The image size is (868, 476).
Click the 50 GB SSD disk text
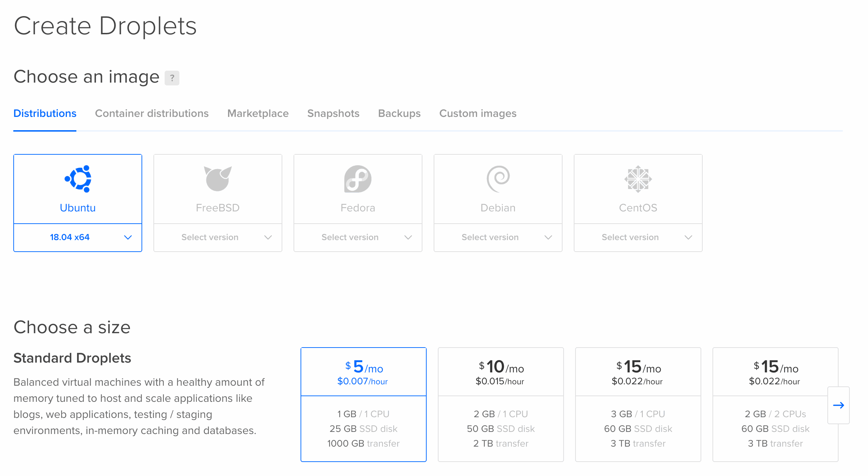tap(501, 429)
